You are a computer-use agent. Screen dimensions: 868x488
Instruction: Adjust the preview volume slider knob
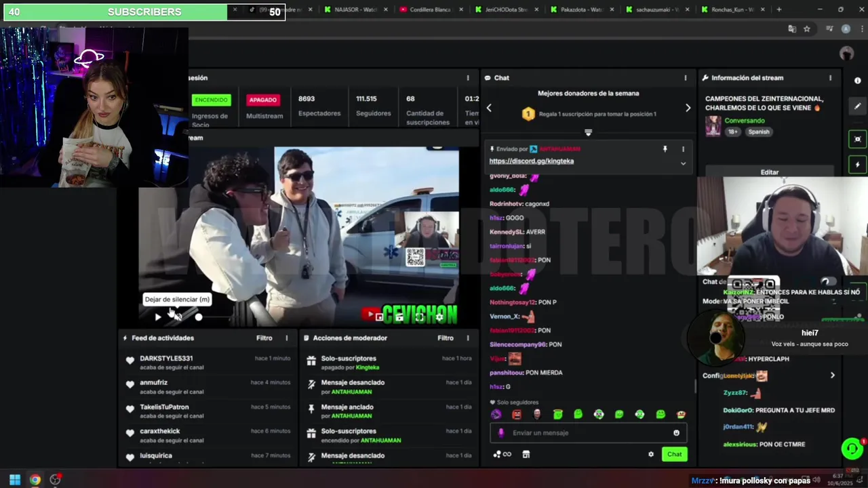199,317
